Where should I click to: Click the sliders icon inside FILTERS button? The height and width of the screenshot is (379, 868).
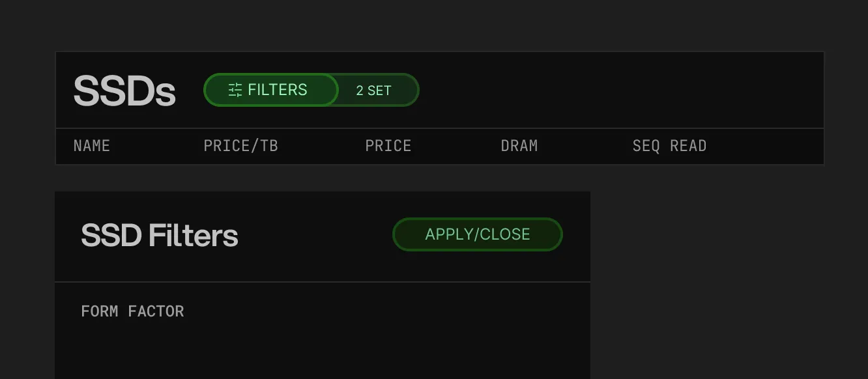(x=235, y=90)
